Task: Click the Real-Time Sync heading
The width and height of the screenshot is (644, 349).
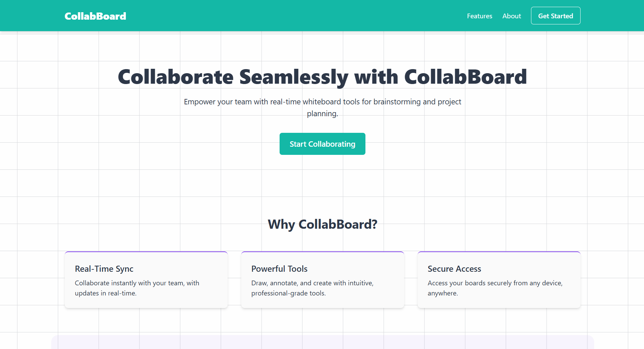Action: tap(104, 269)
